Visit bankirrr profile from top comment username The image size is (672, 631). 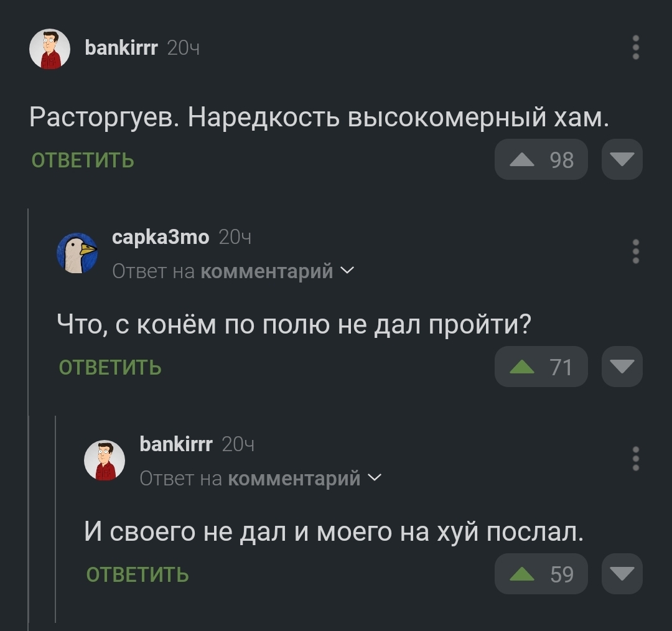(x=121, y=47)
